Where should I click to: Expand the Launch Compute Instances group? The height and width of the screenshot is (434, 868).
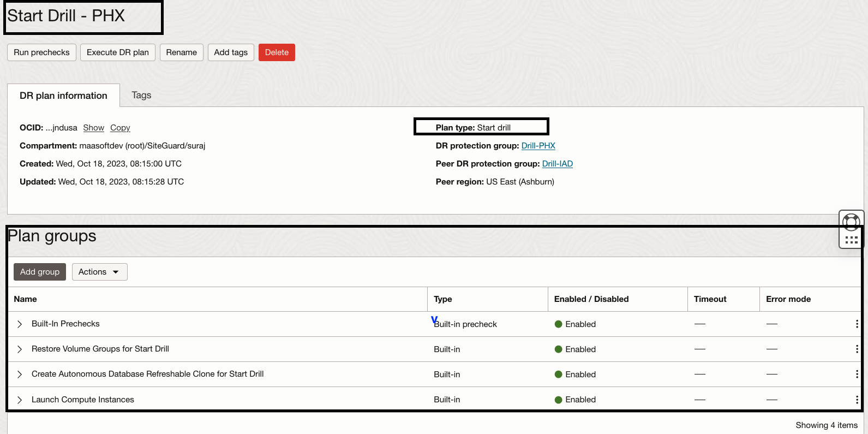coord(20,400)
